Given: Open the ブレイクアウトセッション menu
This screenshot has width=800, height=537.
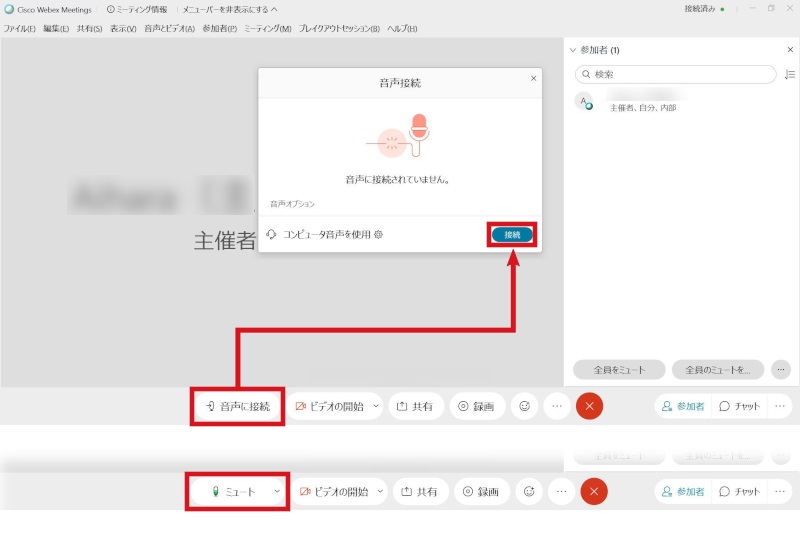Looking at the screenshot, I should tap(339, 29).
